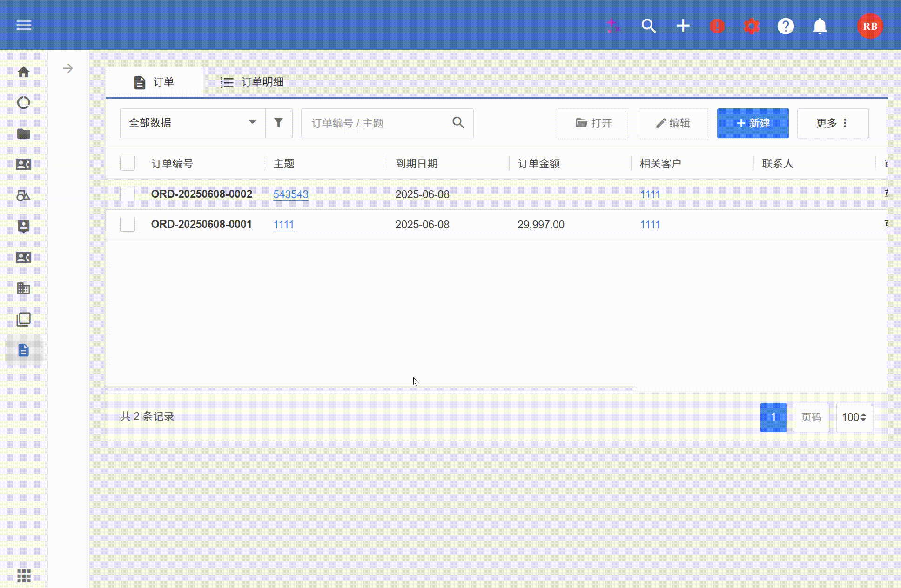
Task: Open the 543543 subject link
Action: coord(290,194)
